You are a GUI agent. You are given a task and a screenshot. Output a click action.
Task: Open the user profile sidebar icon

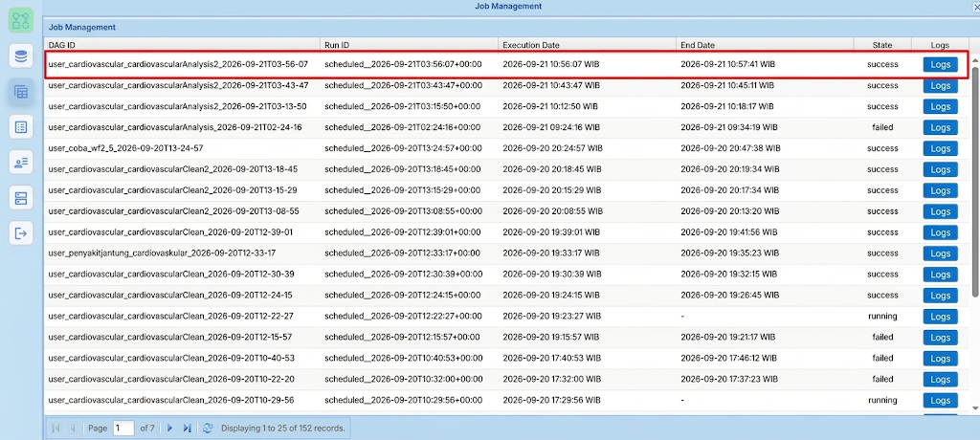(21, 164)
